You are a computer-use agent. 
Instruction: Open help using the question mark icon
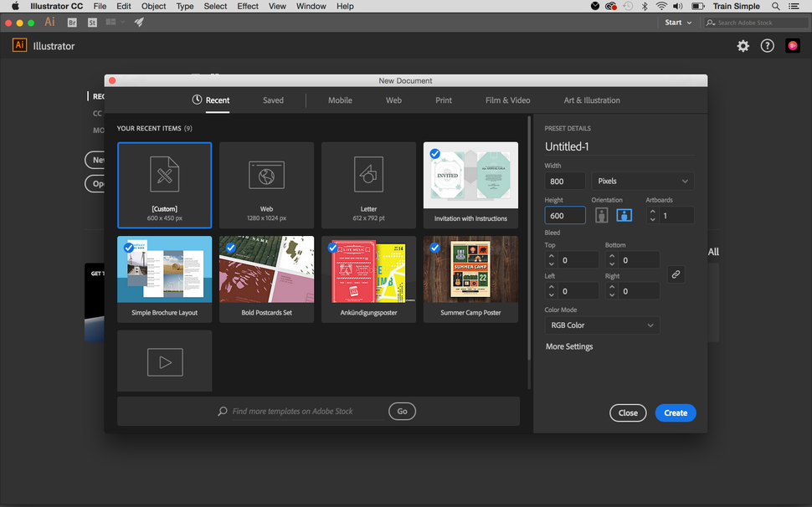[x=768, y=46]
